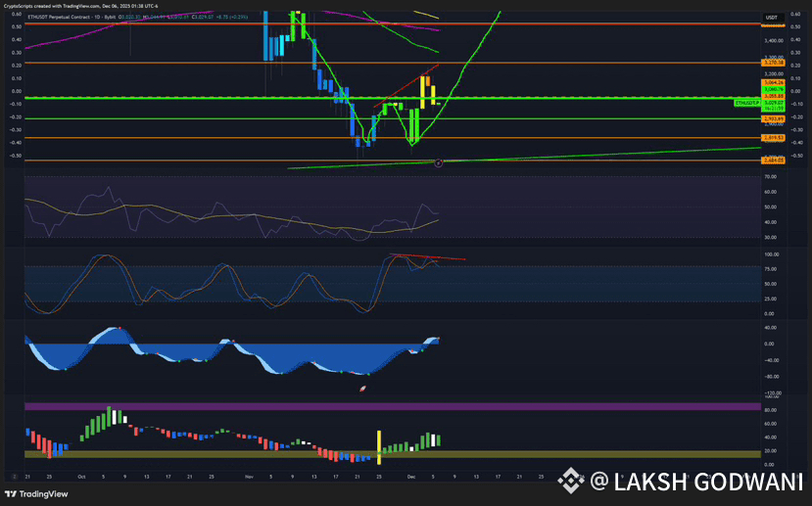
Task: Click the -80.00 value on the oscillator scale
Action: (x=772, y=377)
